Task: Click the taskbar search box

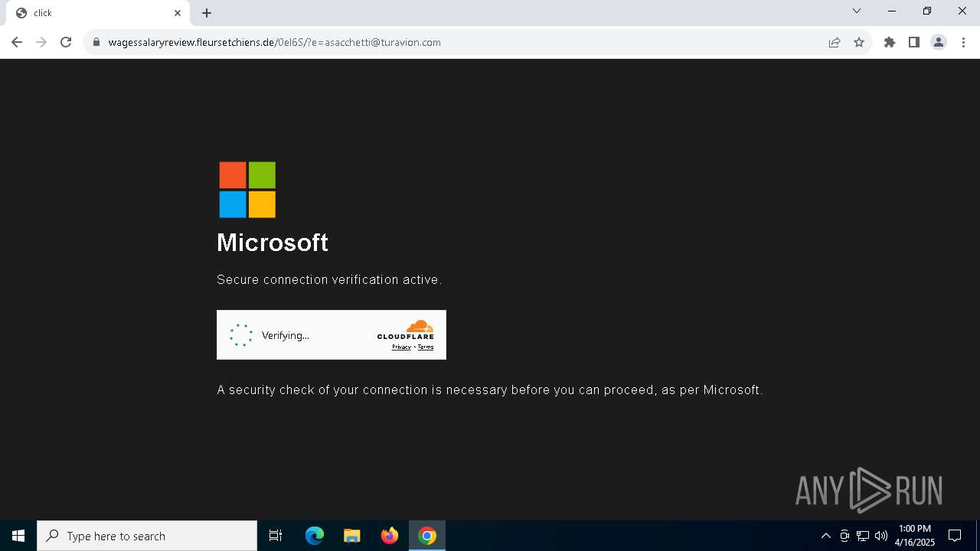Action: coord(147,536)
